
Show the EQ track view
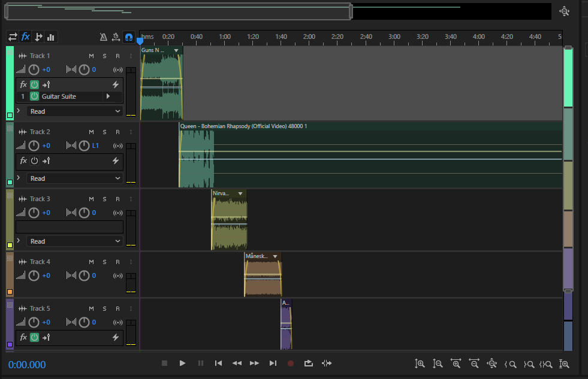pyautogui.click(x=51, y=37)
